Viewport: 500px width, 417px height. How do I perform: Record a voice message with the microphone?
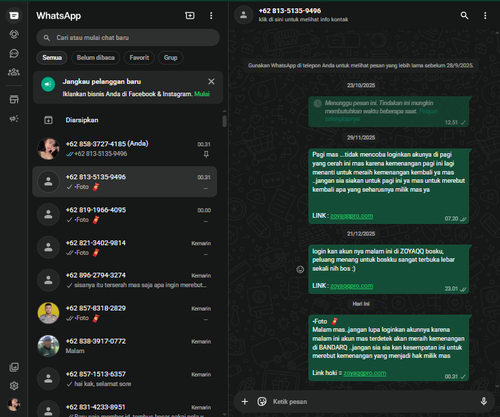pos(484,401)
